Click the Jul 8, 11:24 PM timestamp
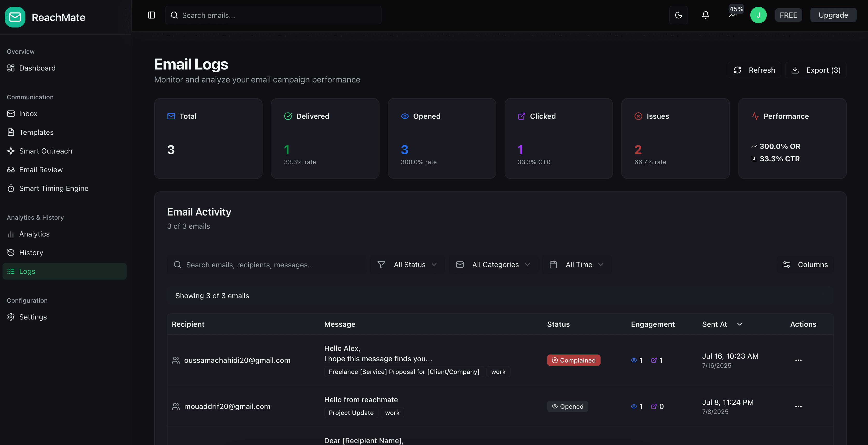 728,402
